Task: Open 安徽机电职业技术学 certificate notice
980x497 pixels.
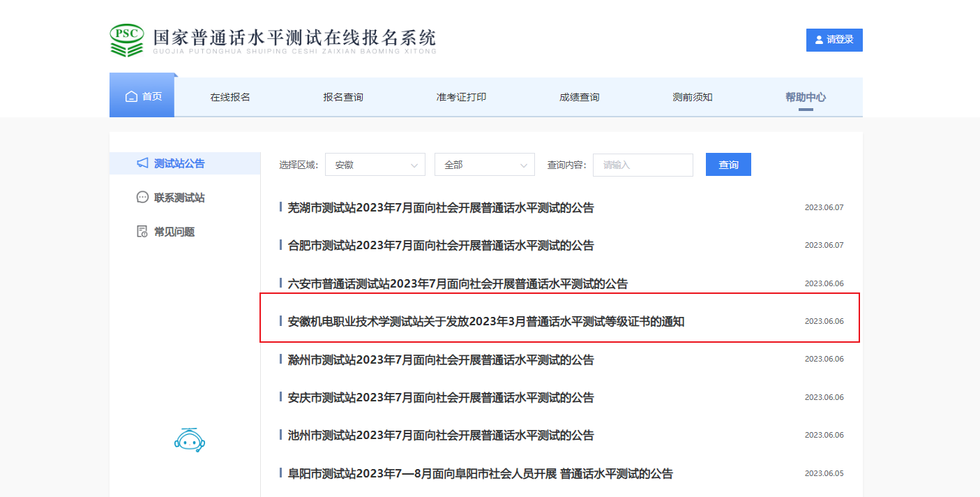Action: (x=485, y=321)
